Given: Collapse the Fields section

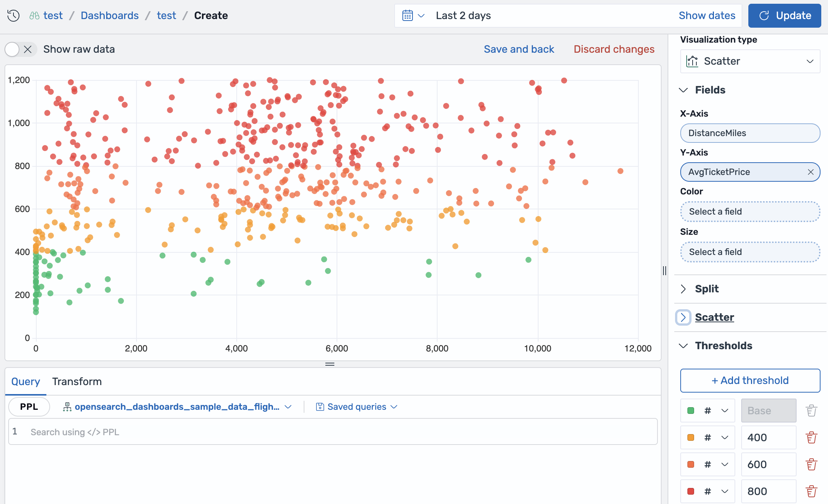Looking at the screenshot, I should click(683, 90).
